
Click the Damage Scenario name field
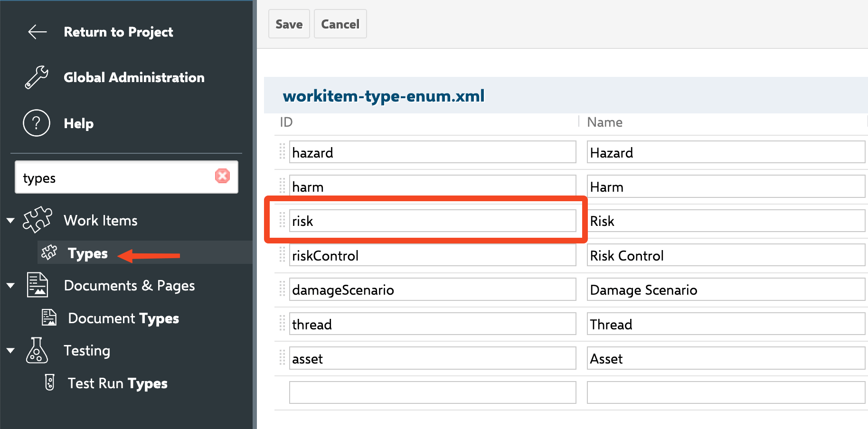tap(726, 289)
